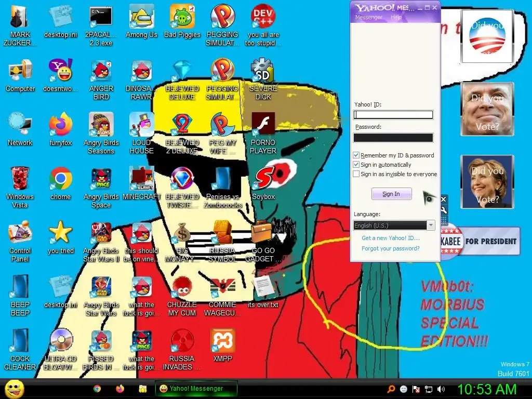Focus the Yahoo! ID text field
The image size is (532, 399).
coord(393,115)
